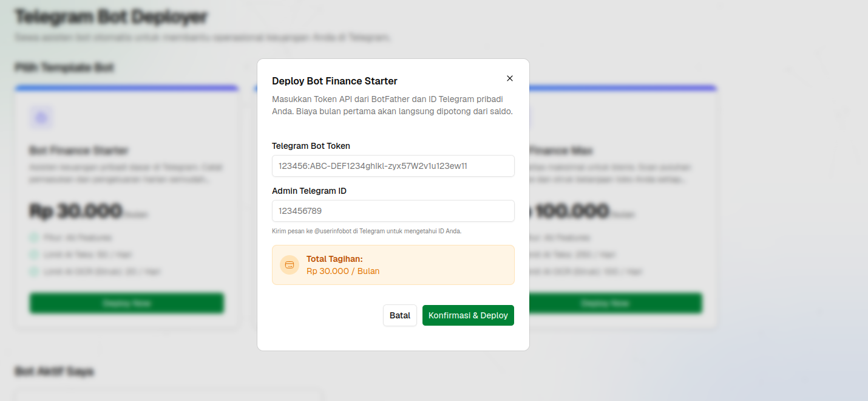Click the "Total Tagihan:" label
The height and width of the screenshot is (401, 868).
pos(334,259)
